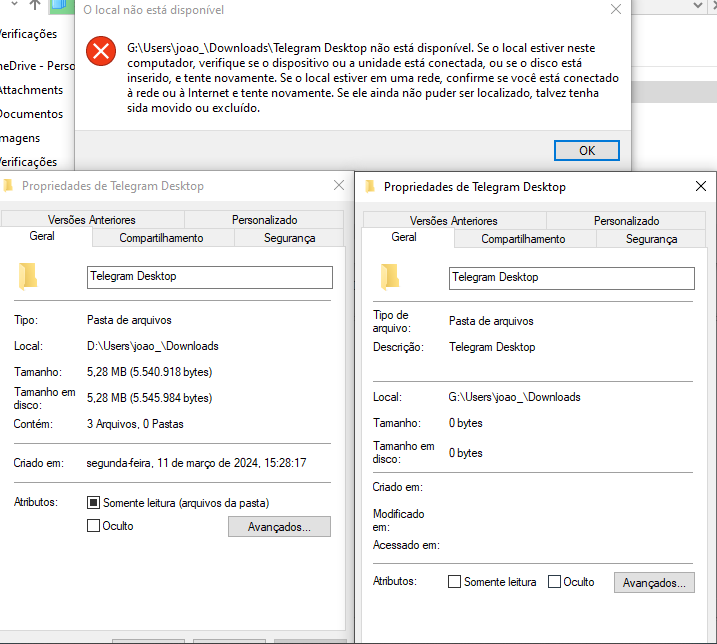Click '3 Arquivos, 0 Pastas' contents value
The height and width of the screenshot is (644, 717).
click(x=135, y=424)
